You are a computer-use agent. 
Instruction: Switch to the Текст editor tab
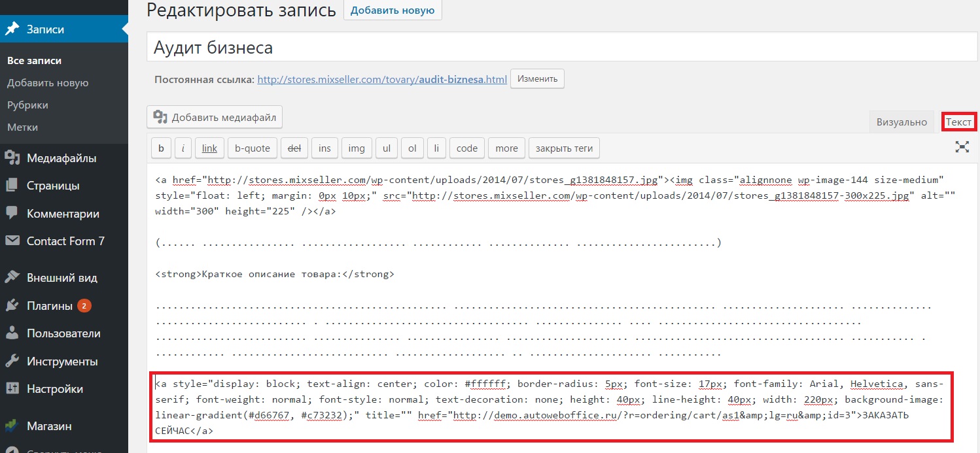(958, 122)
